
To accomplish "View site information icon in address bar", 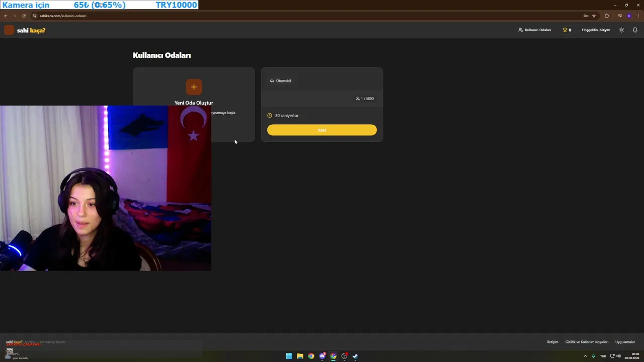I will coord(35,16).
